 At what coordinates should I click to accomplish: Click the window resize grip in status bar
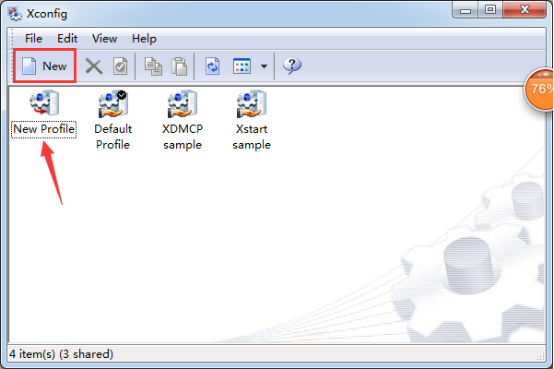(x=541, y=356)
